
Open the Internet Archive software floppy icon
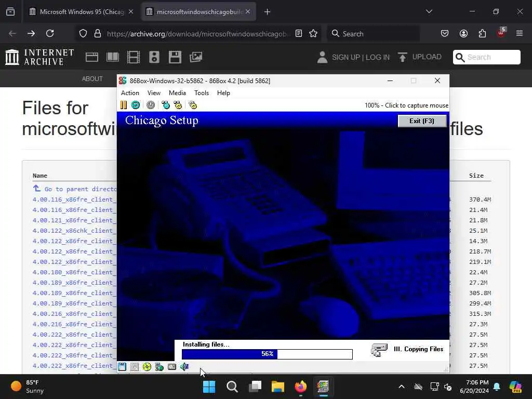click(x=175, y=57)
